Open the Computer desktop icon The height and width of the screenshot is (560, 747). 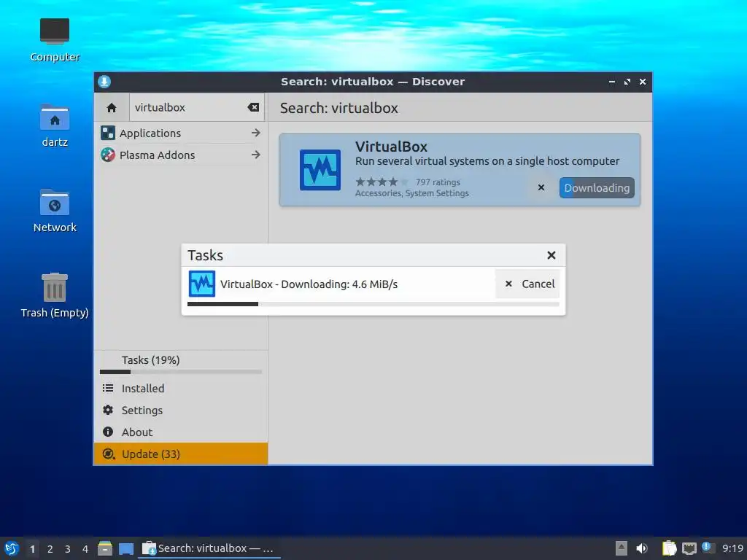[55, 41]
